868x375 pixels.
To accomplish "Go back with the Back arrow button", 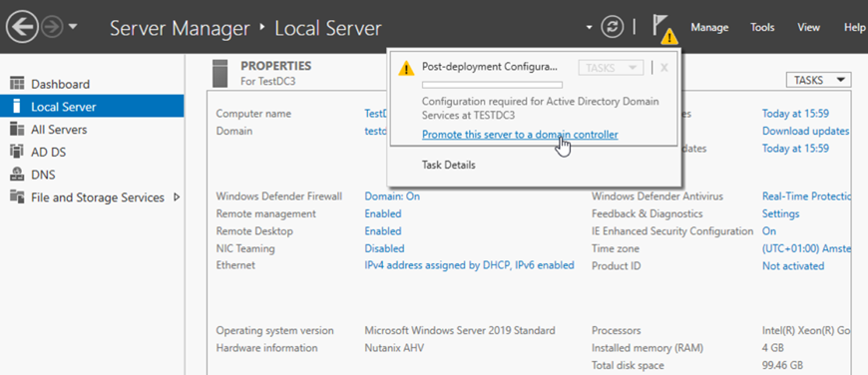I will pos(22,27).
